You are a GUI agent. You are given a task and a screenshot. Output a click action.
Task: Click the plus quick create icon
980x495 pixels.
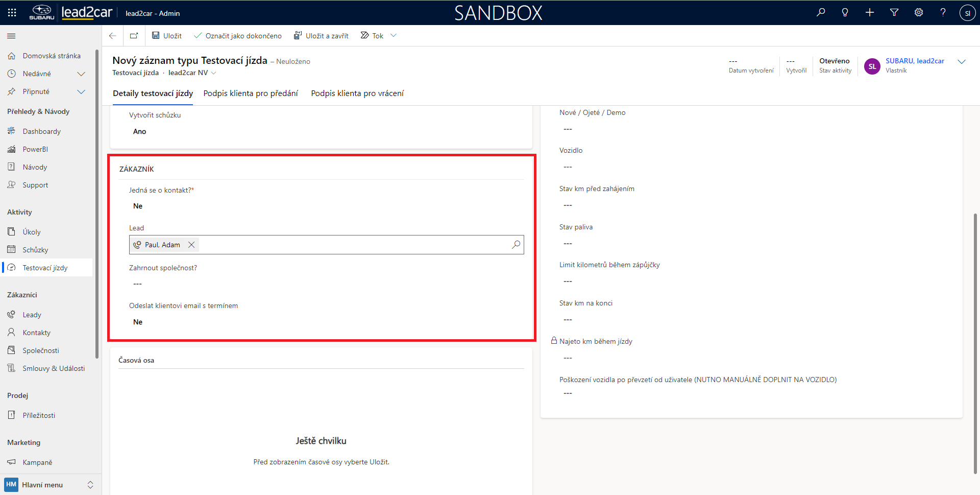870,13
